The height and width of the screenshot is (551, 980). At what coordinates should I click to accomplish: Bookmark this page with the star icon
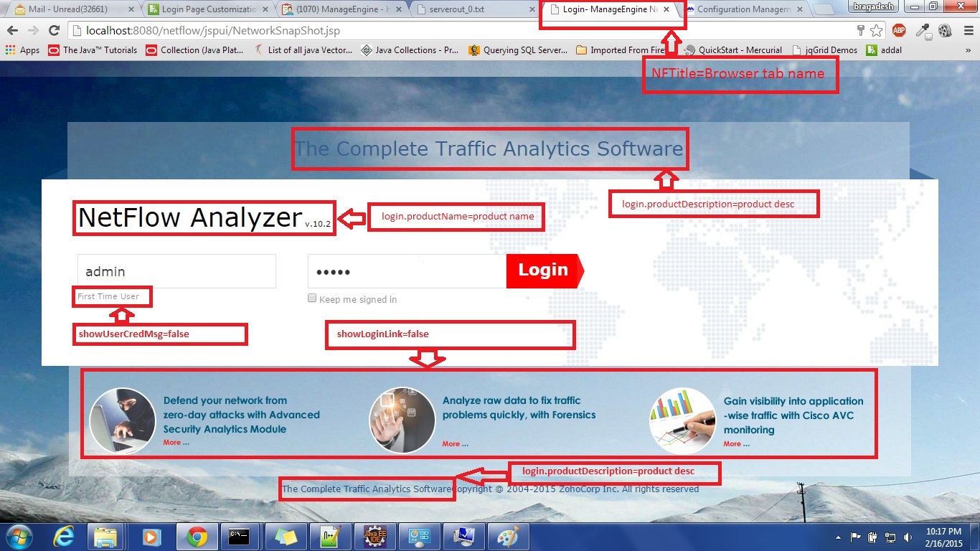876,31
